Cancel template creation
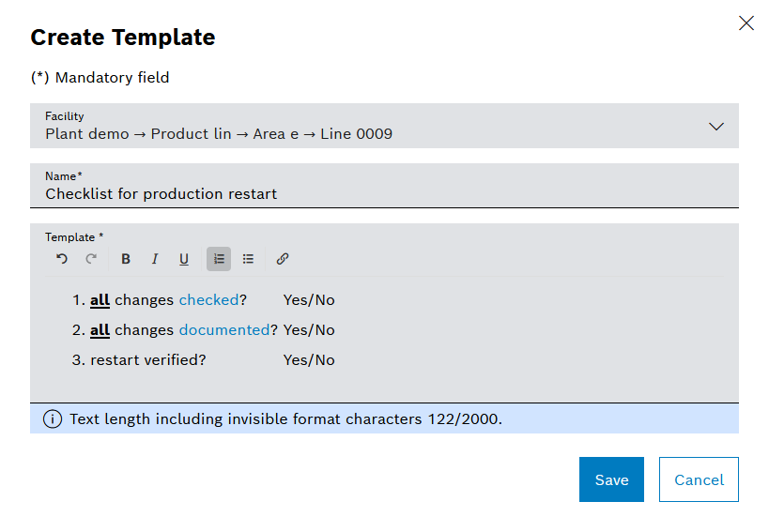Viewport: 769px width, 532px height. (x=699, y=479)
